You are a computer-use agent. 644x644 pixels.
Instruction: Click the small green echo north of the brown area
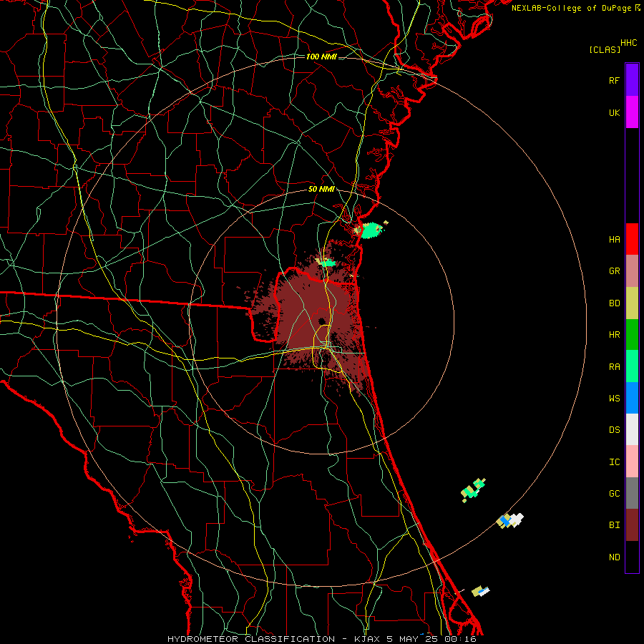pyautogui.click(x=326, y=263)
